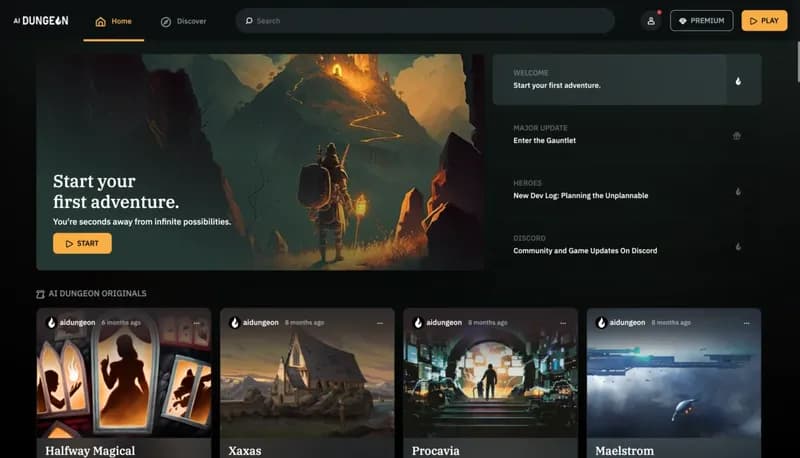This screenshot has height=458, width=800.
Task: Click the Premium button
Action: pyautogui.click(x=702, y=21)
